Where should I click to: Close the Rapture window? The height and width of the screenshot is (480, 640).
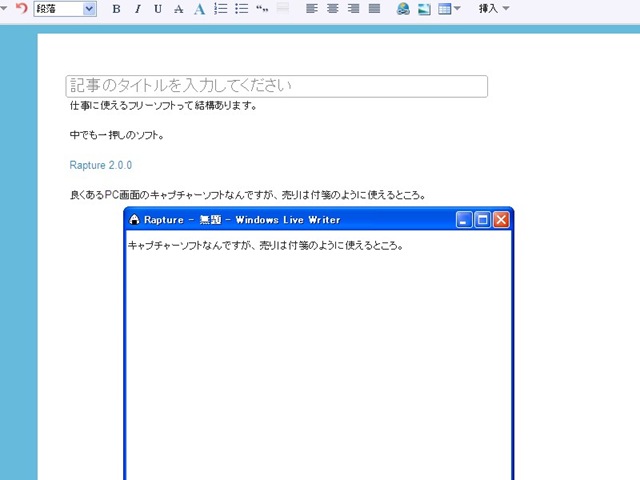tap(501, 220)
